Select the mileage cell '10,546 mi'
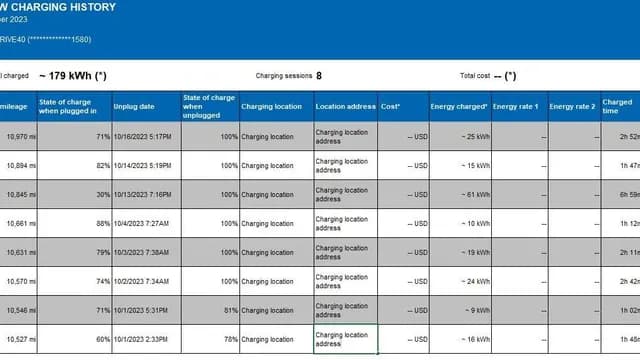The height and width of the screenshot is (360, 640). point(18,310)
